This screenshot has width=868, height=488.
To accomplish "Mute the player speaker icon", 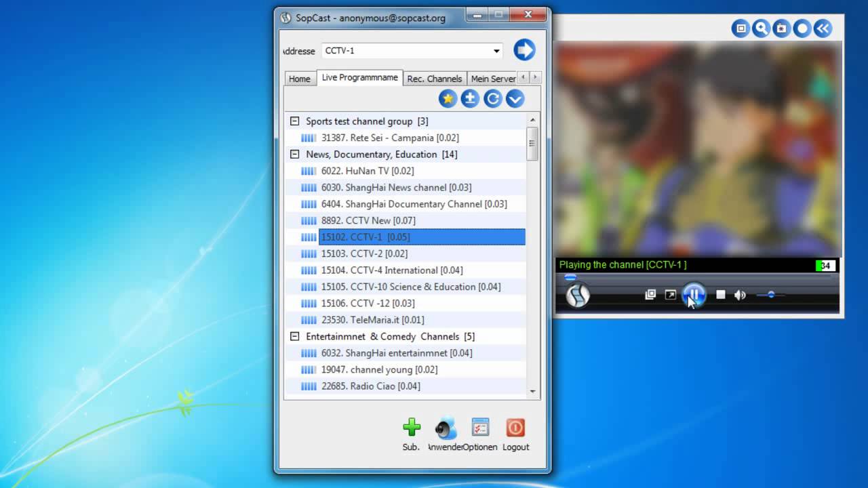I will (740, 295).
